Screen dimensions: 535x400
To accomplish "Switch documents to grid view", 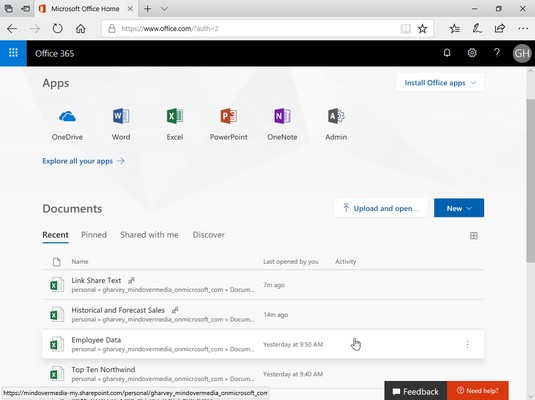I will pyautogui.click(x=474, y=235).
